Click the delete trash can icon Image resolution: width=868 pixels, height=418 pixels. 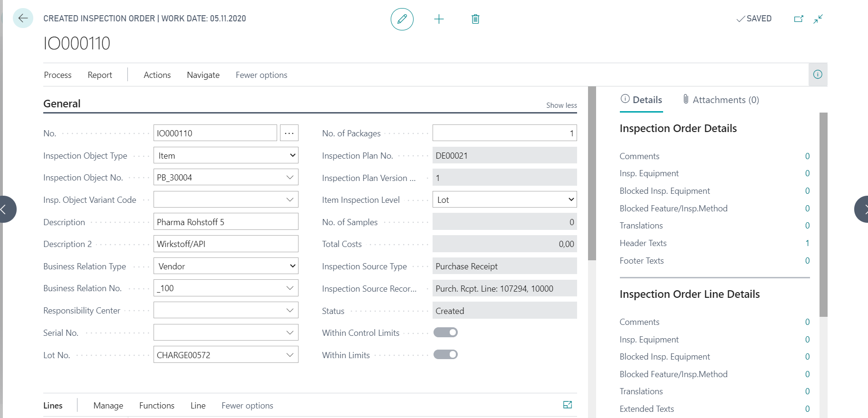[x=475, y=19]
